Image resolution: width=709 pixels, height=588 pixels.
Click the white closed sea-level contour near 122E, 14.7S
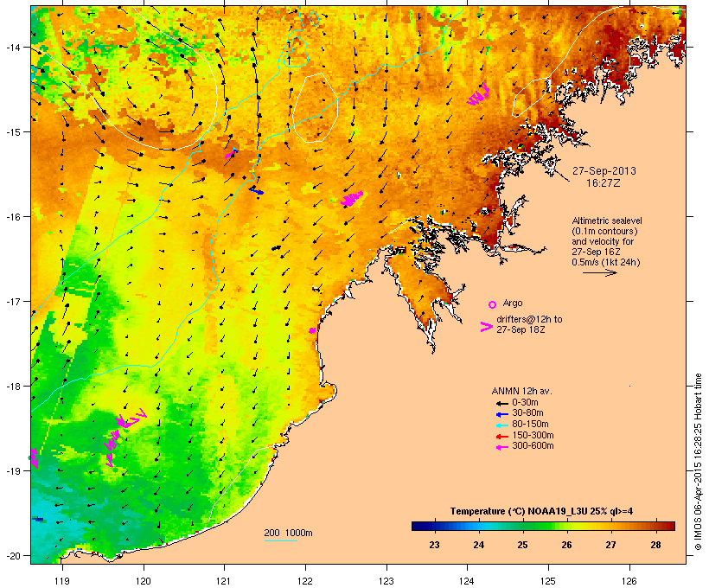pyautogui.click(x=316, y=107)
